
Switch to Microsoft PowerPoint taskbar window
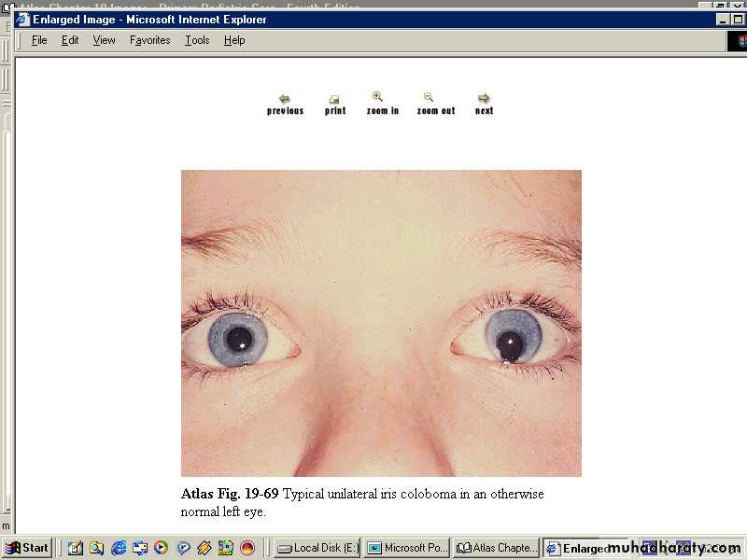pos(406,548)
